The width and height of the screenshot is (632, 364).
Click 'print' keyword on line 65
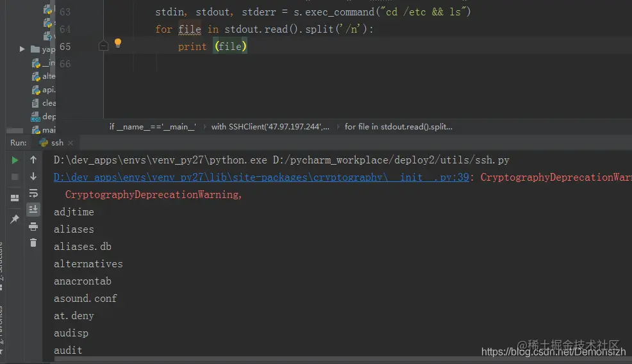pyautogui.click(x=192, y=47)
